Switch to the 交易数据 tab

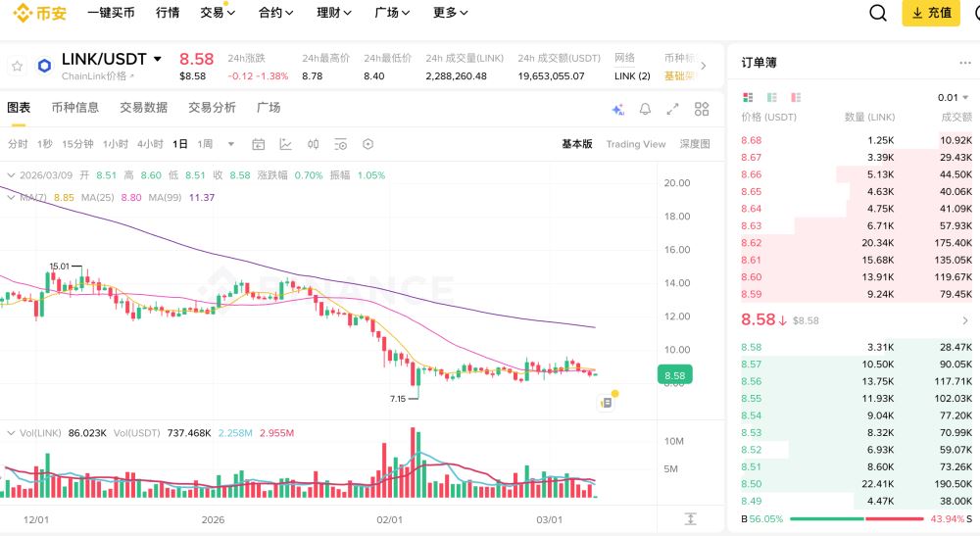[144, 108]
